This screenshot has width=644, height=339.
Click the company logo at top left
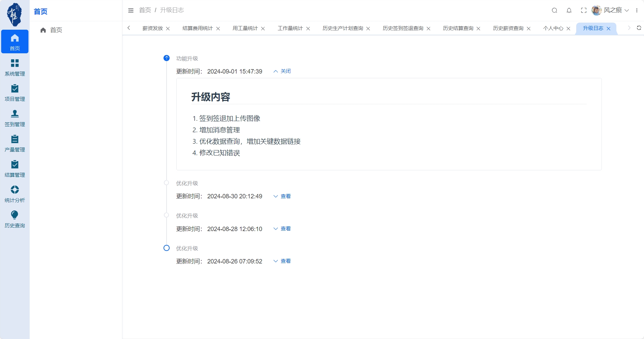(x=14, y=15)
